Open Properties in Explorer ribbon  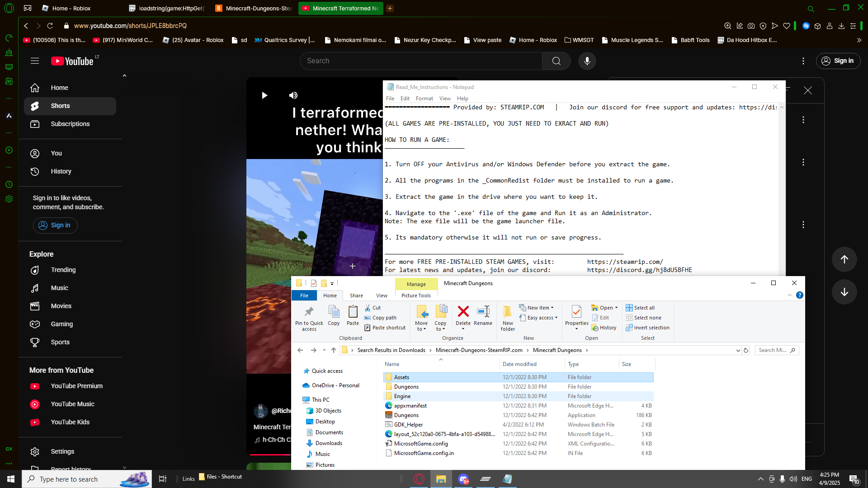tap(576, 317)
